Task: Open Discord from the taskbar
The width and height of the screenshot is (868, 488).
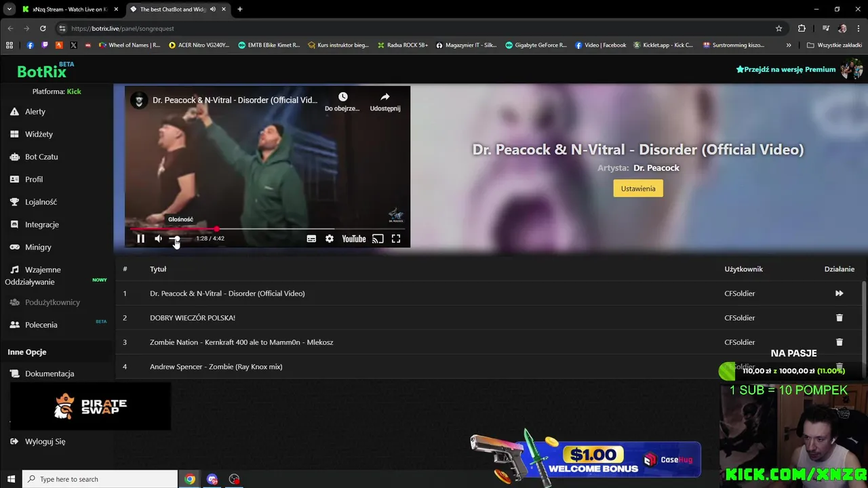Action: pyautogui.click(x=212, y=479)
